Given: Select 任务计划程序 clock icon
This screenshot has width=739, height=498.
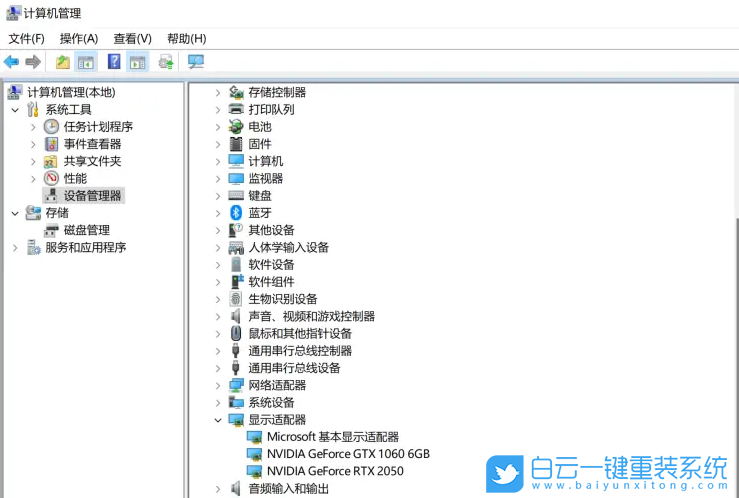Looking at the screenshot, I should coord(51,127).
